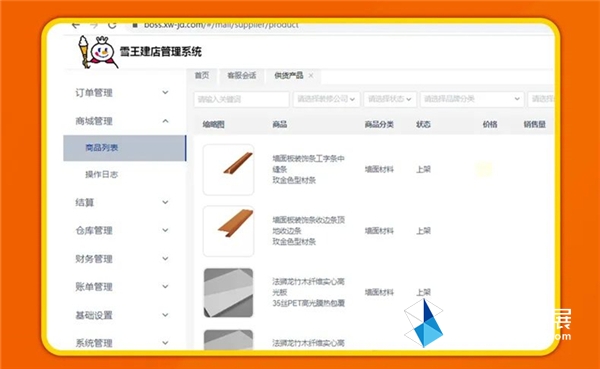Viewport: 600px width, 369px height.
Task: Switch to the 首页 tab
Action: tap(202, 75)
